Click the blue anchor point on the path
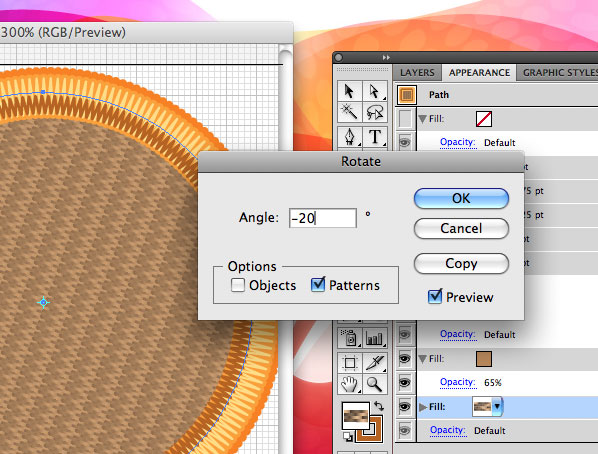The width and height of the screenshot is (598, 454). (43, 92)
